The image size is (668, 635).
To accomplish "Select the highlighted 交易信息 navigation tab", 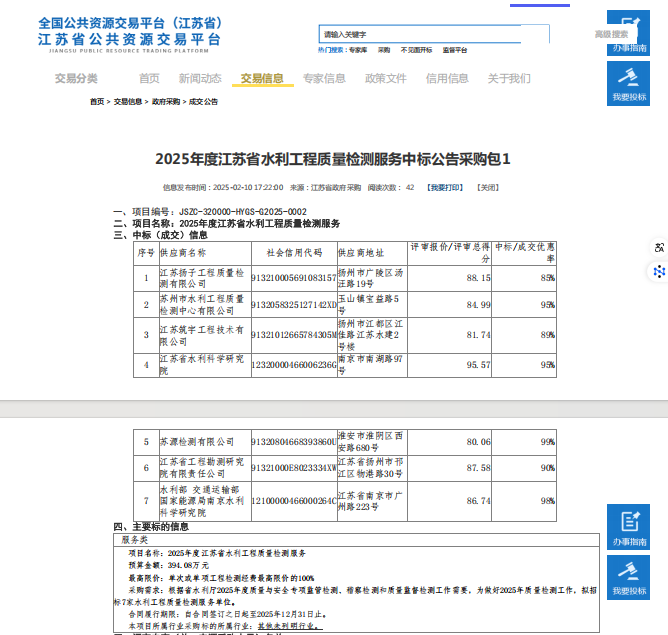I will click(262, 79).
